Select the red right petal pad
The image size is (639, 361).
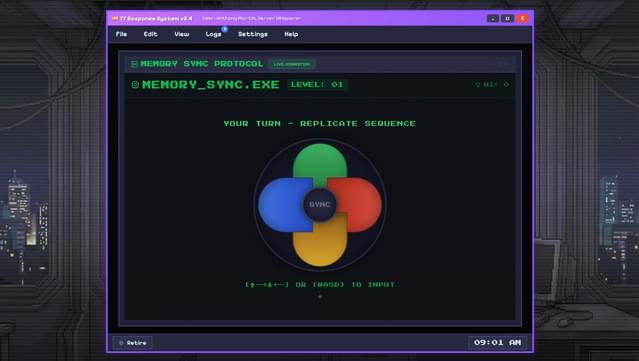[358, 205]
